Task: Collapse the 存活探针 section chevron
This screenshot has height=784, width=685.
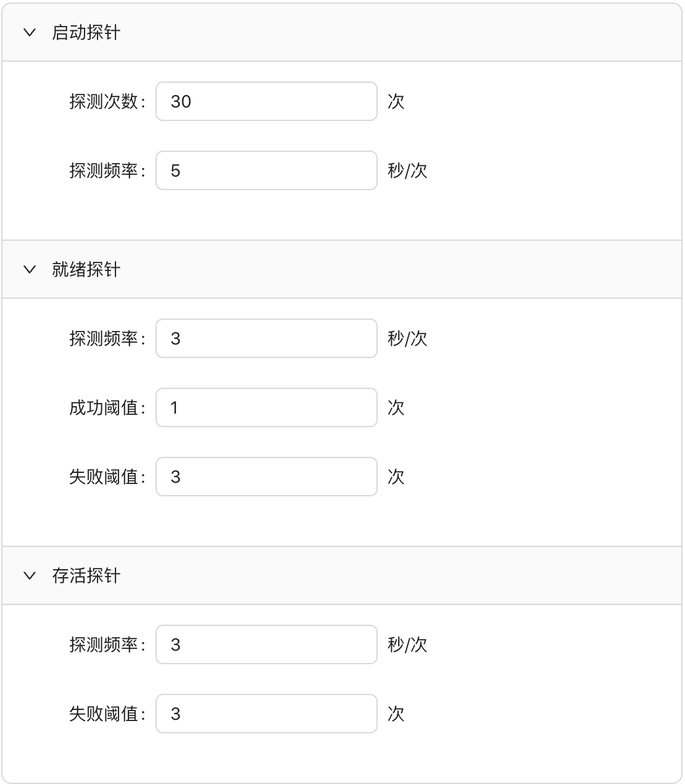Action: pyautogui.click(x=30, y=575)
